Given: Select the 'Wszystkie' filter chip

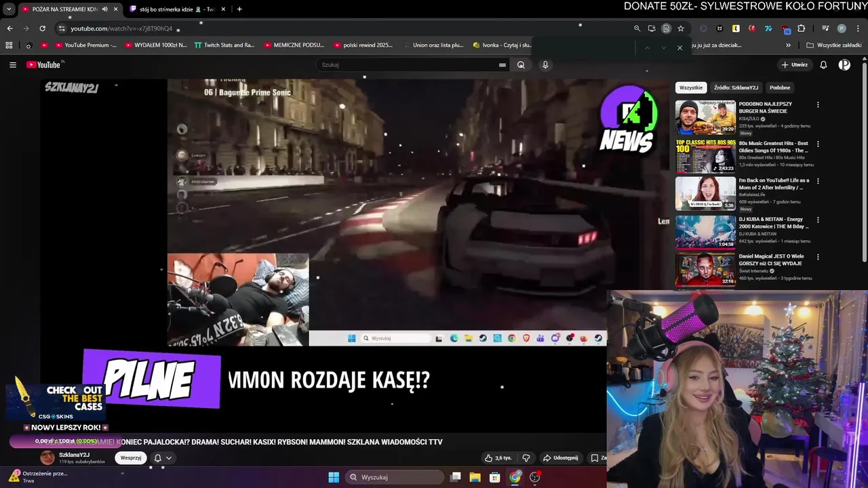Looking at the screenshot, I should click(691, 87).
